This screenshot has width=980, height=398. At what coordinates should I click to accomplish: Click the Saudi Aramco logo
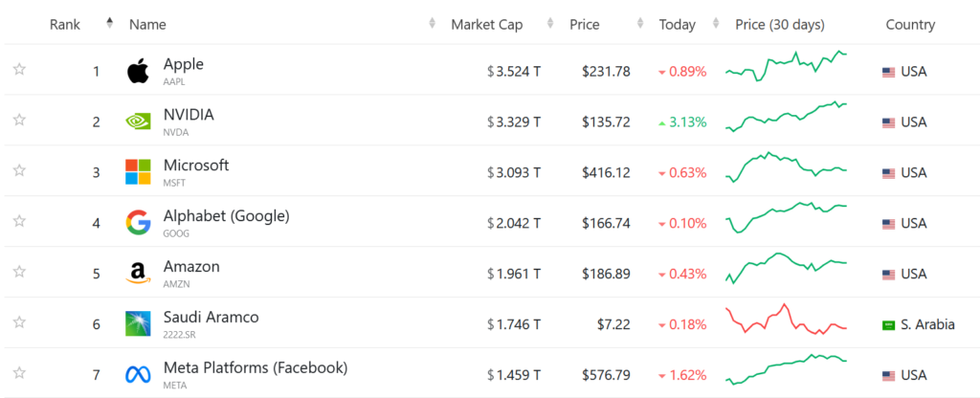click(138, 324)
